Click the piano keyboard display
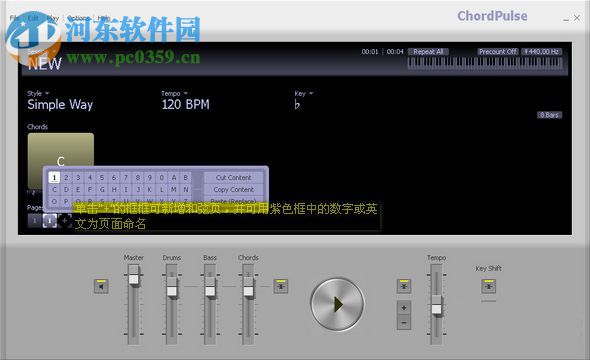The width and height of the screenshot is (590, 360). [x=485, y=63]
